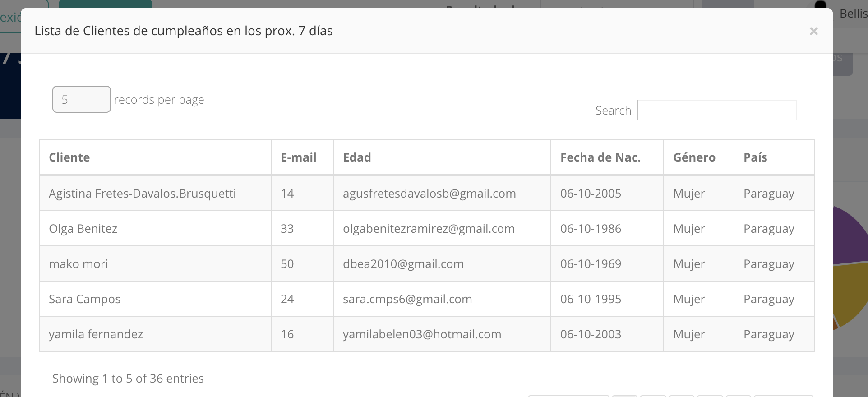Image resolution: width=868 pixels, height=397 pixels.
Task: Sort by the País column header
Action: [x=755, y=157]
